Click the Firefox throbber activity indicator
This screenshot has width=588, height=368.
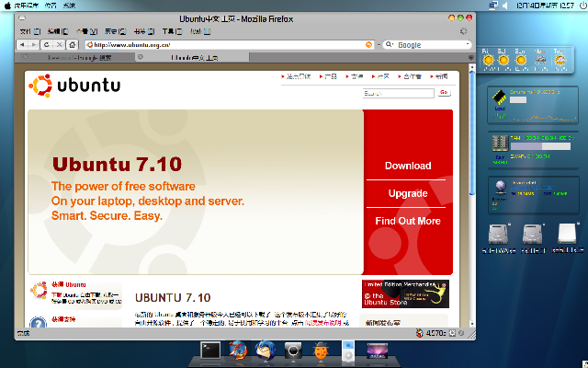464,31
